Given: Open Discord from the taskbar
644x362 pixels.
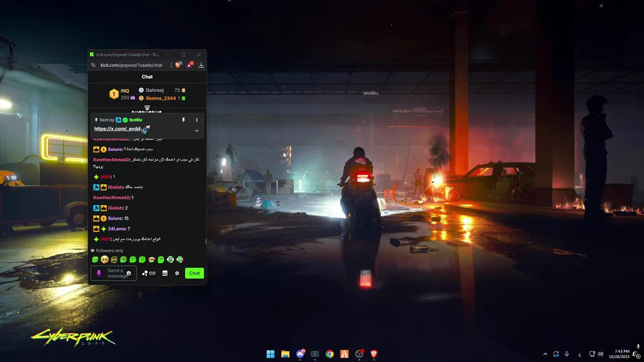Looking at the screenshot, I should [300, 354].
